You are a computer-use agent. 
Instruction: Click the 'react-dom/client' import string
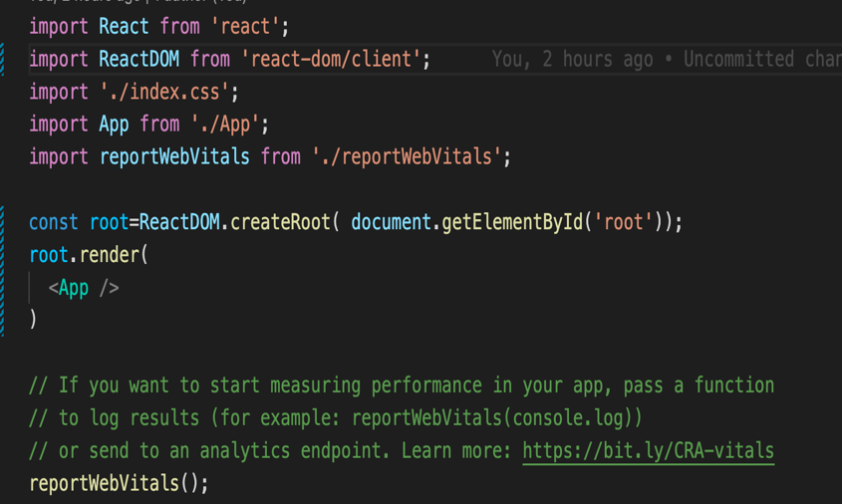336,60
